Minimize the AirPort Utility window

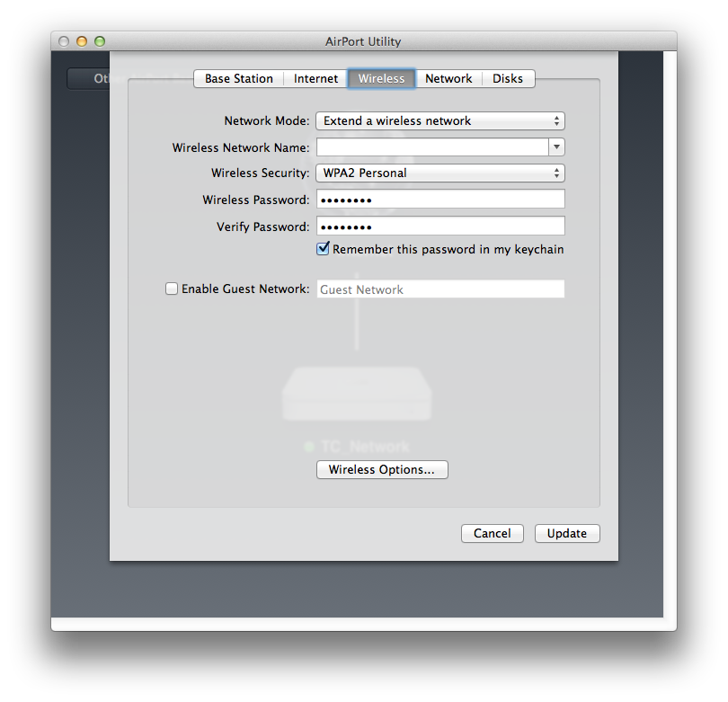pos(82,41)
